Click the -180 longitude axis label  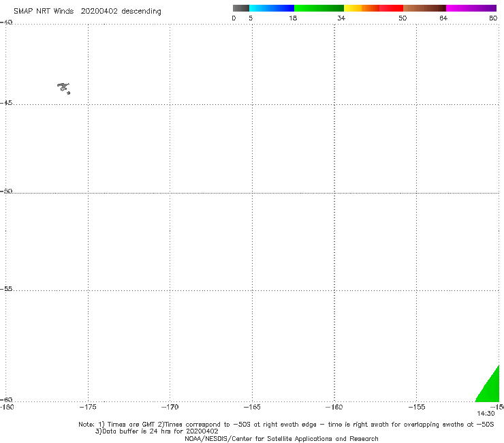click(7, 407)
